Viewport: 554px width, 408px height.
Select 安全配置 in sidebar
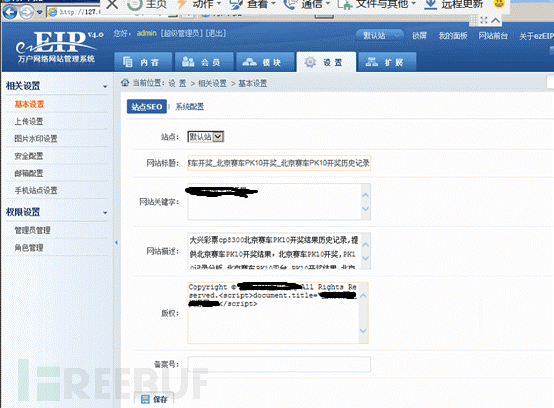(29, 156)
